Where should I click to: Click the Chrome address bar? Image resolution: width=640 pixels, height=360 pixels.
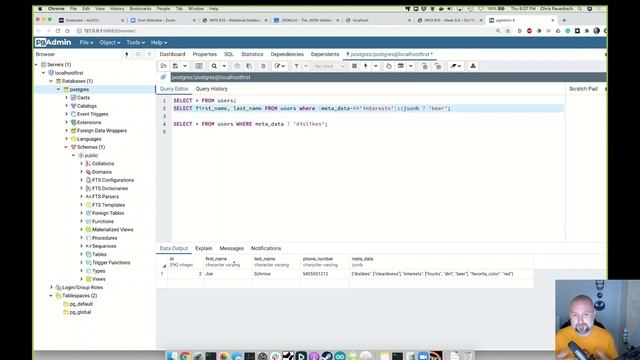286,31
